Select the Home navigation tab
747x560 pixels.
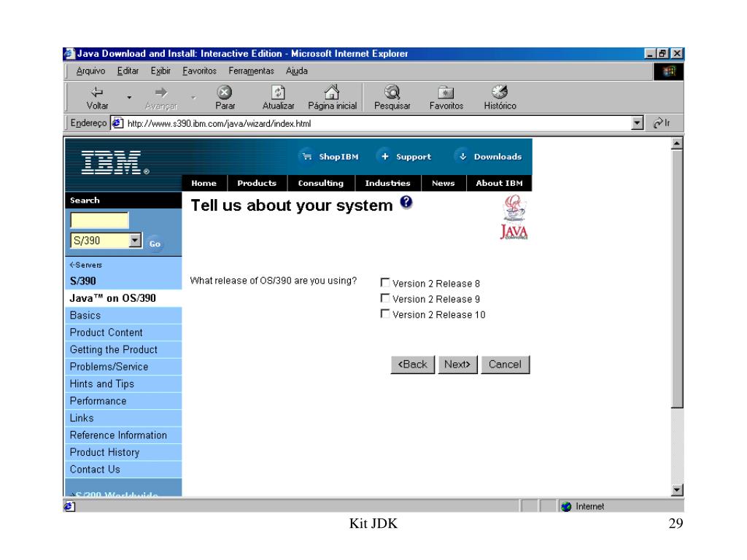(x=204, y=183)
